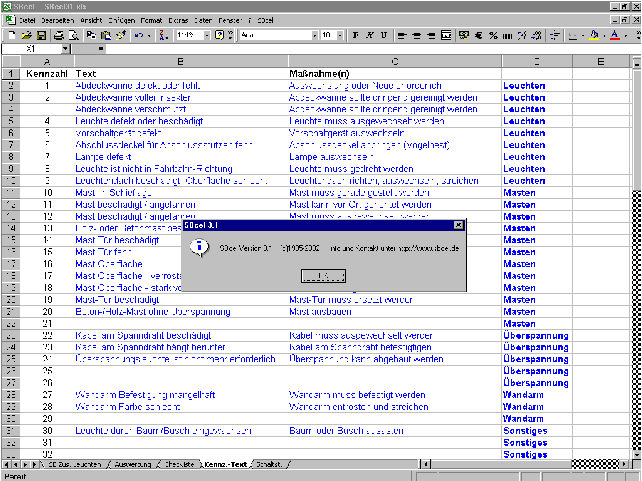Open the Extras menu
This screenshot has height=481, width=642.
coord(178,20)
